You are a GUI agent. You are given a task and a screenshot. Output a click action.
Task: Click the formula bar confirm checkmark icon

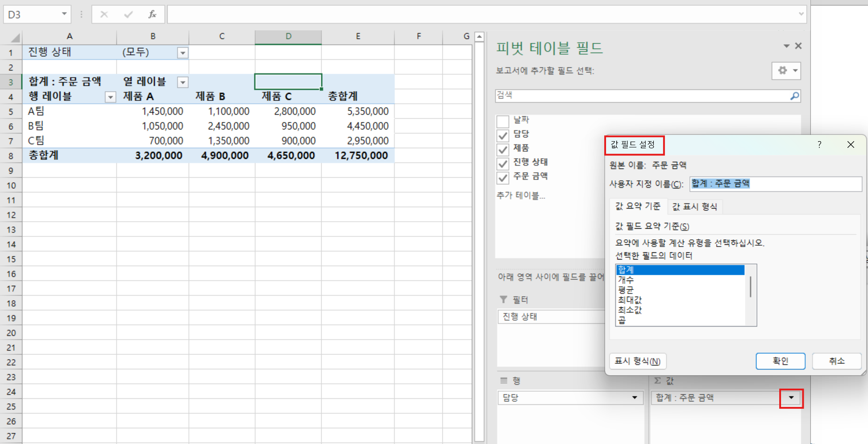(x=128, y=14)
